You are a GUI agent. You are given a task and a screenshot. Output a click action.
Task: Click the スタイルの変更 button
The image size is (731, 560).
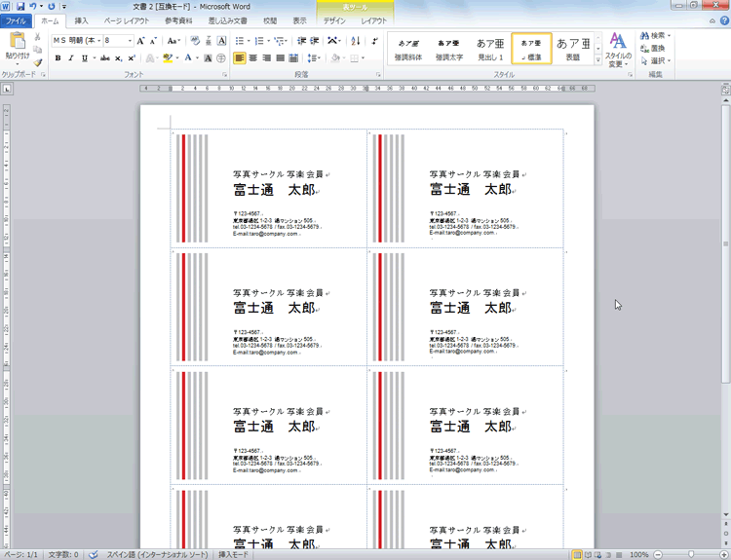click(x=618, y=50)
